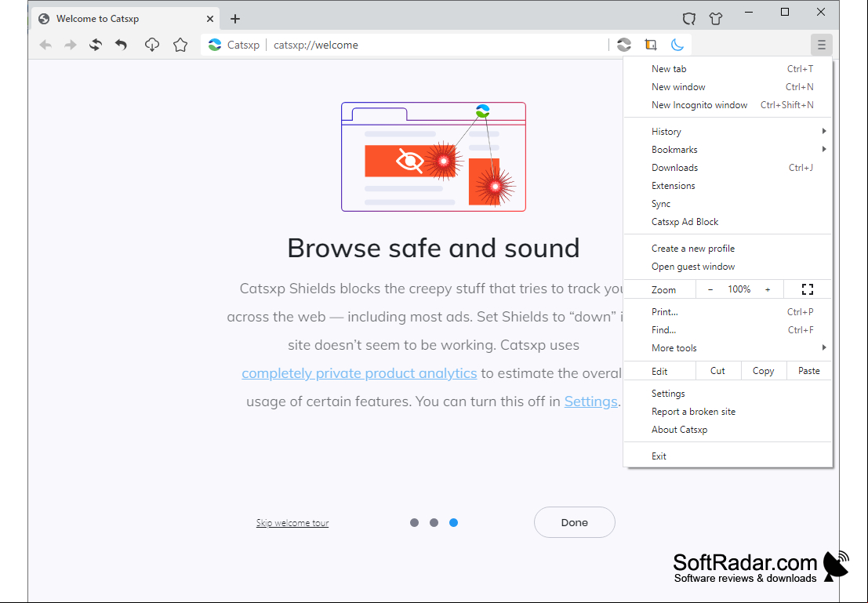The image size is (868, 603).
Task: Follow the completely private product analytics link
Action: [x=359, y=373]
